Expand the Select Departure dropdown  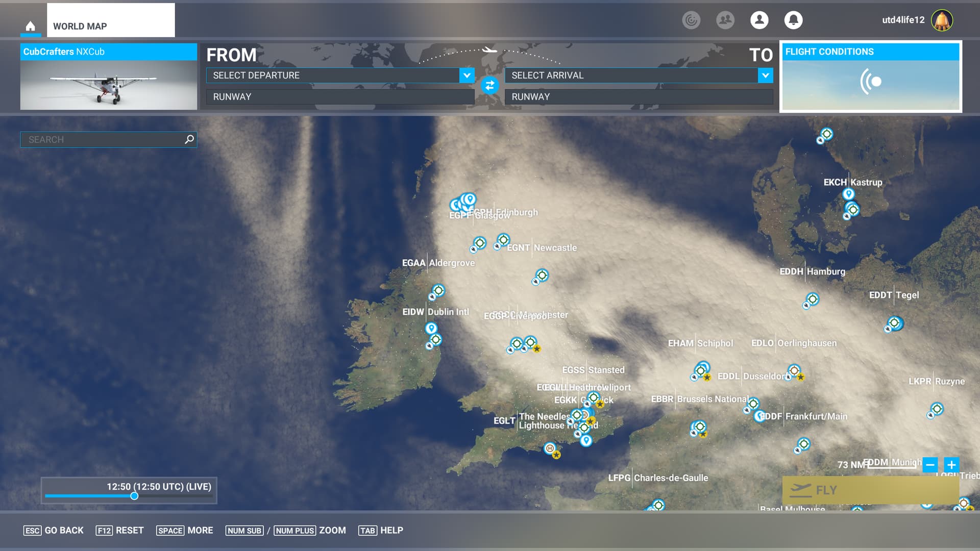(467, 76)
